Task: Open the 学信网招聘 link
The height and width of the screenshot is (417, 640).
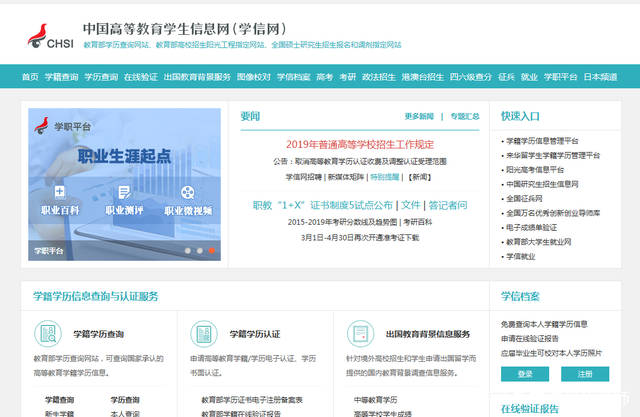Action: [304, 177]
